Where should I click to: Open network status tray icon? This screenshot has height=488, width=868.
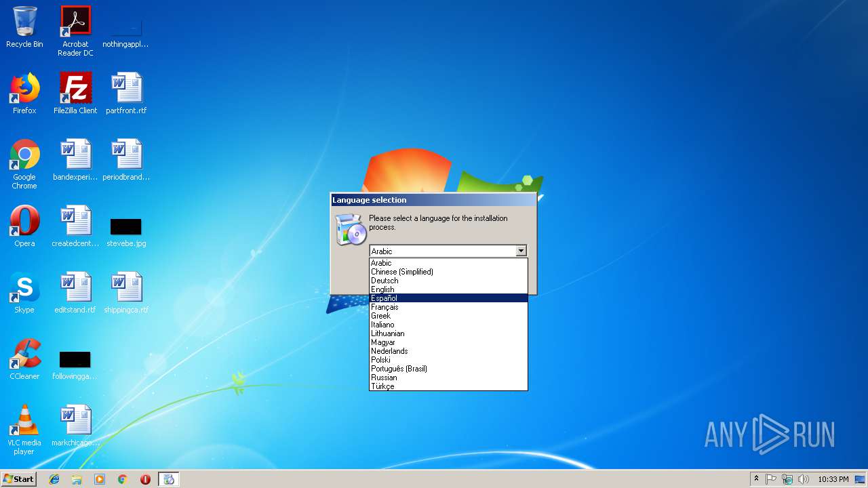point(787,479)
